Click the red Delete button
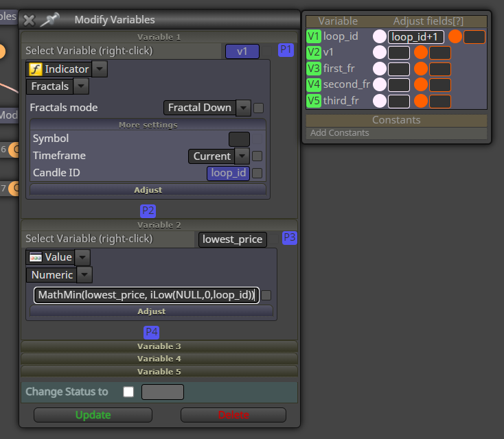 (233, 415)
